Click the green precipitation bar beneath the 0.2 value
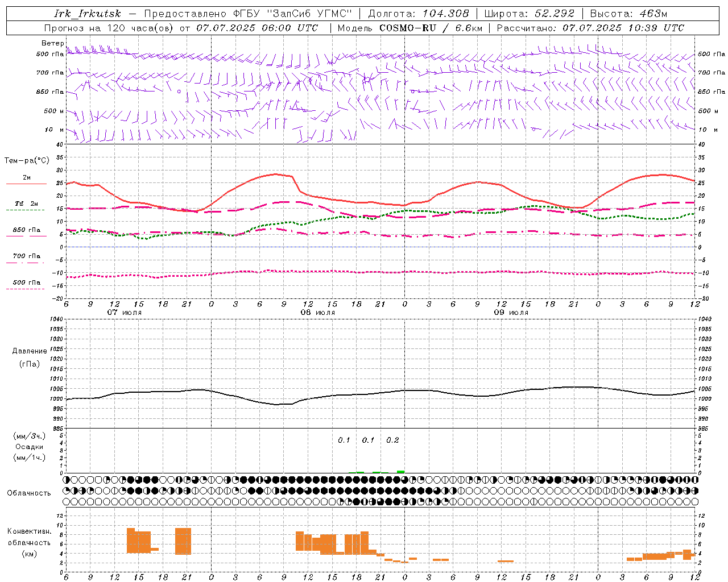The image size is (728, 582). pos(400,472)
